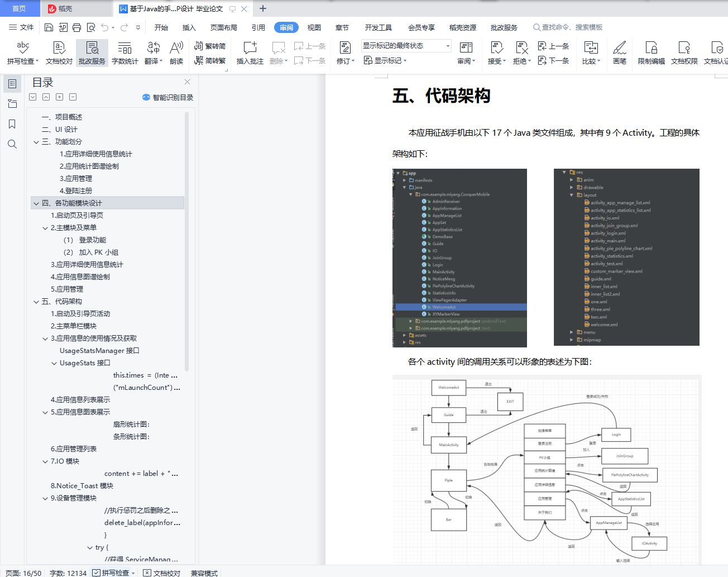The width and height of the screenshot is (728, 577).
Task: Click the up-arrow box icon under 目录
Action: [46, 97]
